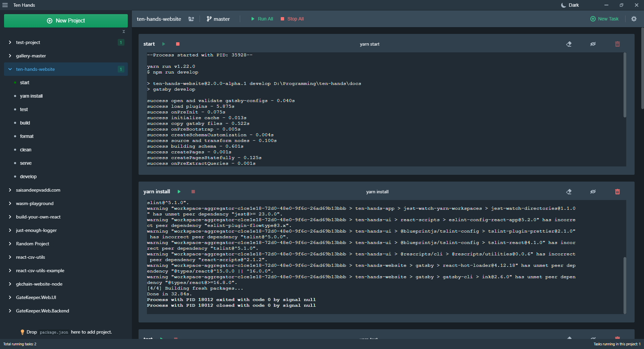The width and height of the screenshot is (644, 349).
Task: Stop the start task with red square
Action: [178, 44]
